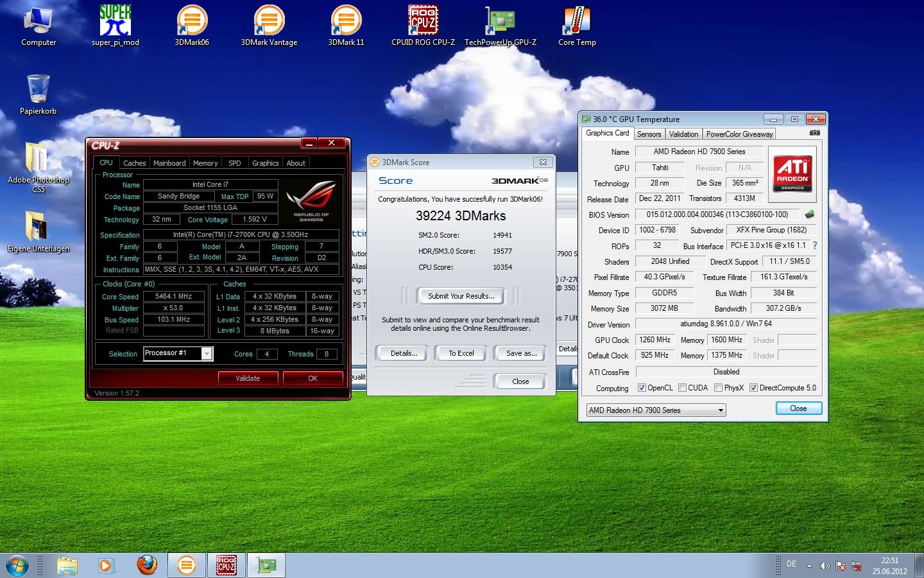The width and height of the screenshot is (924, 578).
Task: Launch Firefox from the taskbar
Action: [x=147, y=565]
